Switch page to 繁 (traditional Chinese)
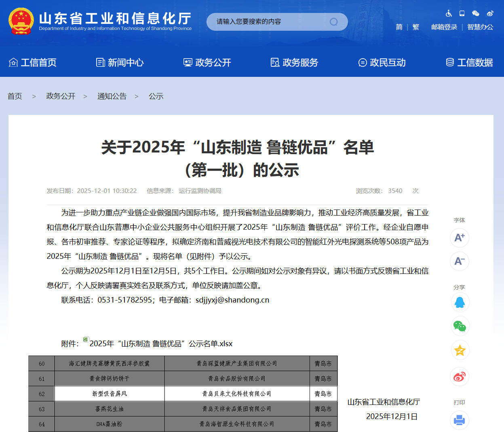Image resolution: width=504 pixels, height=432 pixels. click(415, 27)
